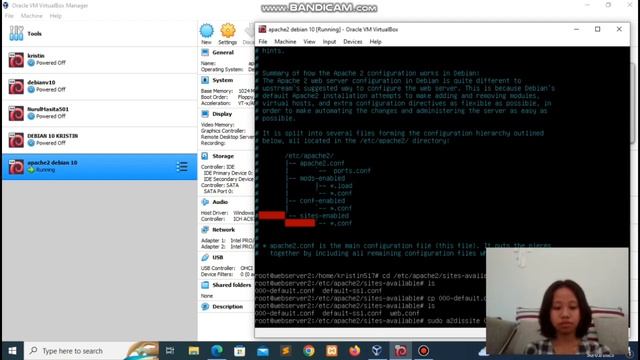Screen dimensions: 640x360
Task: Select the DEBIAN 10 KRISTIN virtual machine
Action: point(99,140)
